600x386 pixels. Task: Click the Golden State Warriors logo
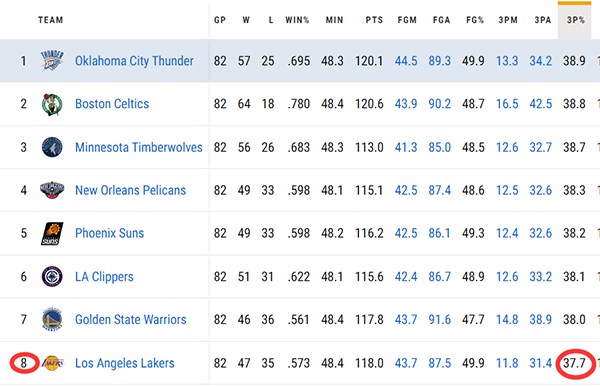(x=52, y=319)
